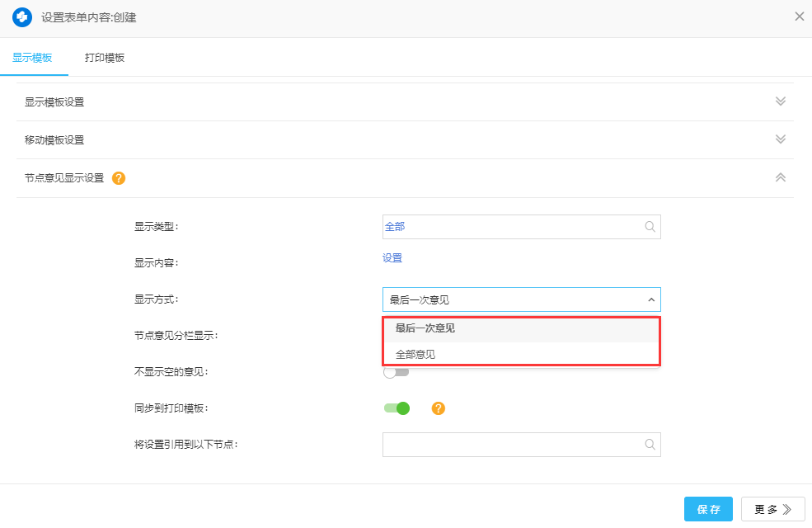The image size is (812, 528).
Task: Open the 设置 link for 显示内容
Action: click(x=392, y=258)
